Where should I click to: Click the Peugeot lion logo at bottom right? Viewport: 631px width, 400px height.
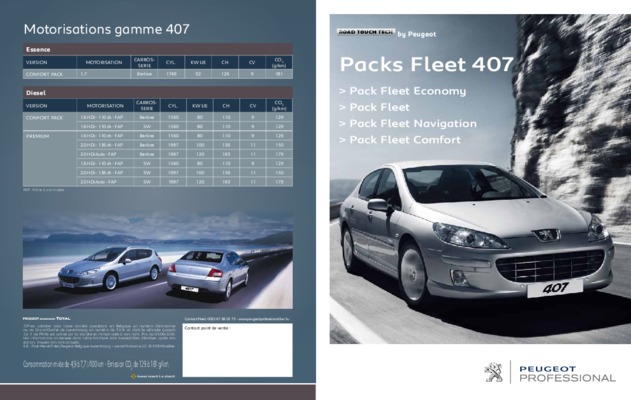pyautogui.click(x=493, y=372)
